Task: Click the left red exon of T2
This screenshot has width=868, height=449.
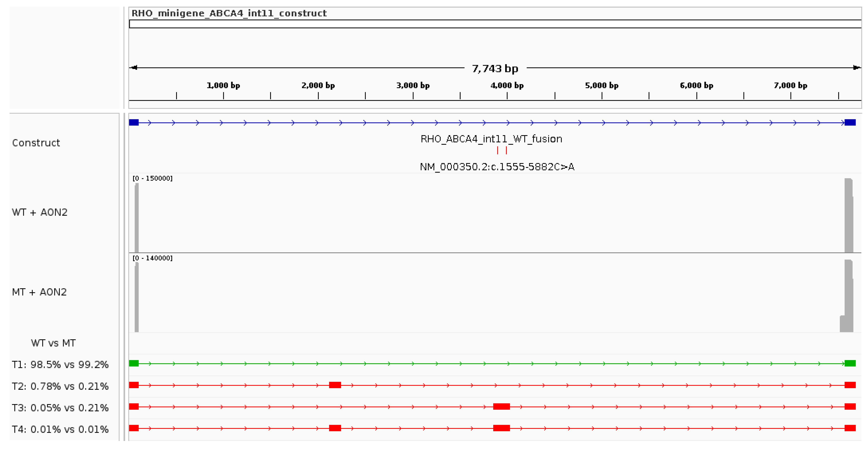Action: tap(134, 385)
